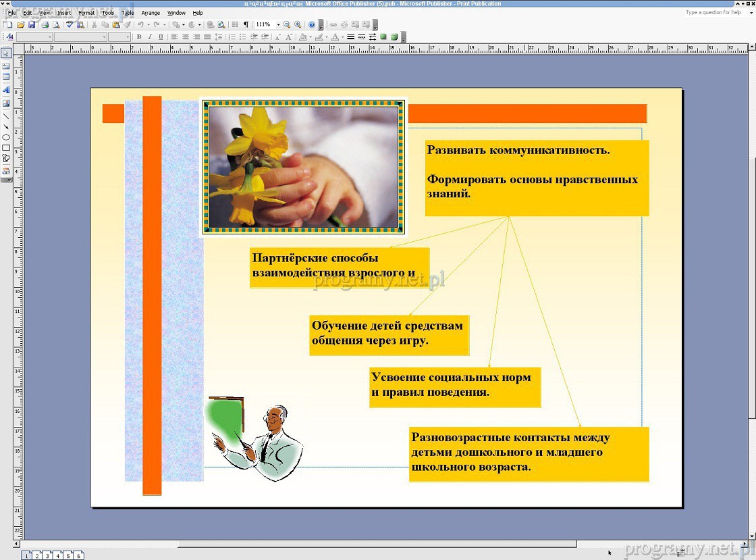Select the Oval drawing tool
The height and width of the screenshot is (560, 756).
(x=6, y=137)
